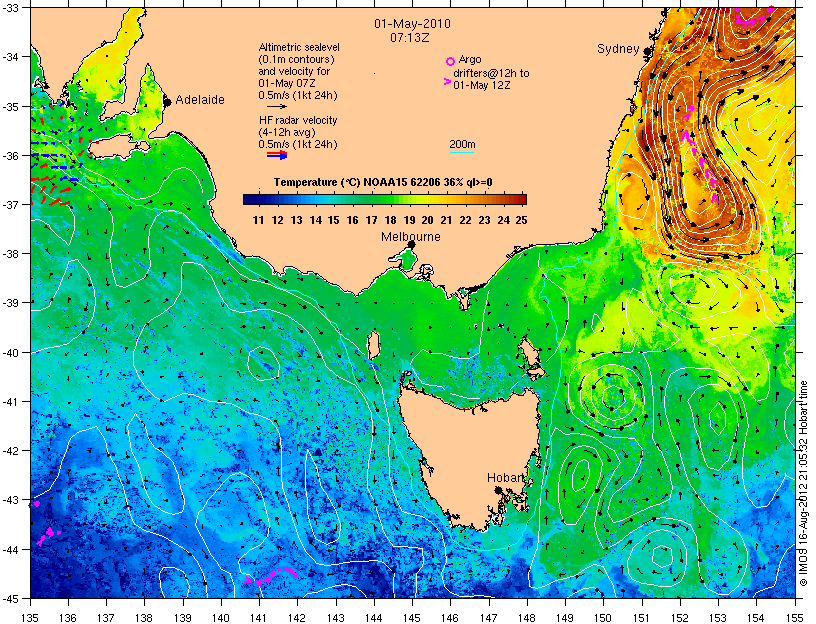
Task: Click the dark red end of temperature bar
Action: tap(520, 199)
